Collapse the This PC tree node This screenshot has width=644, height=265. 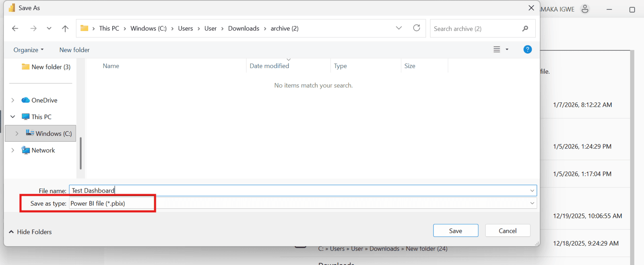tap(13, 117)
